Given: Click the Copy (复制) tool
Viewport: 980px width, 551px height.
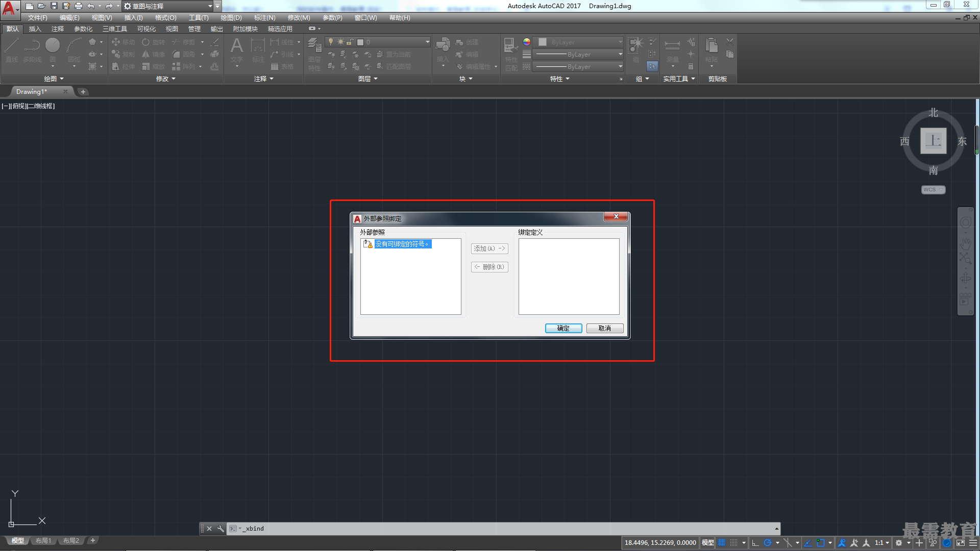Looking at the screenshot, I should point(123,54).
